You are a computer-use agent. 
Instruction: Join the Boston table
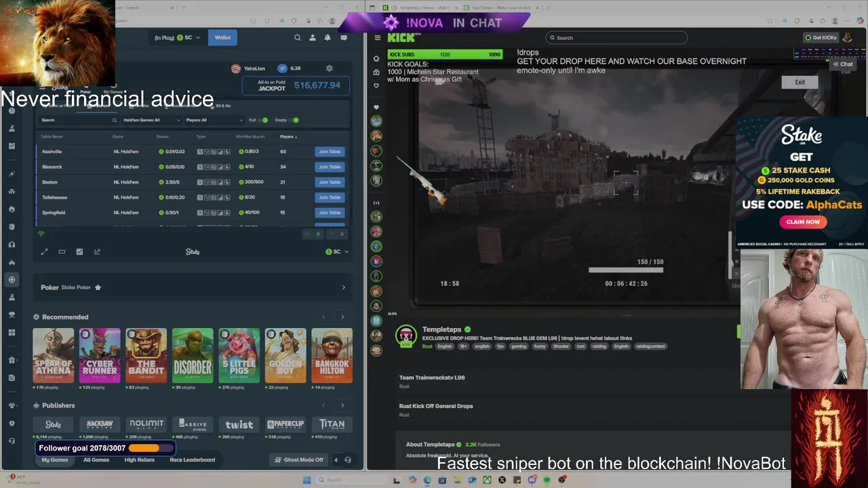[x=330, y=182]
